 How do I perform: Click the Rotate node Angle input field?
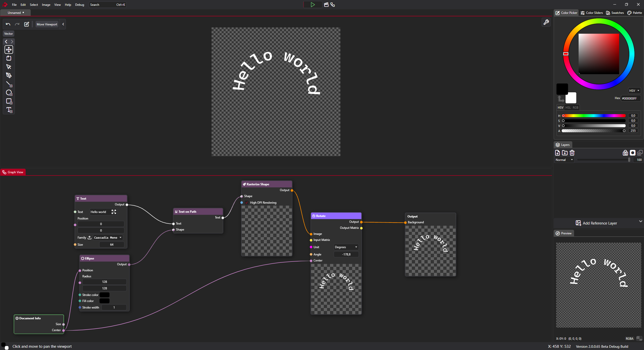pos(346,254)
